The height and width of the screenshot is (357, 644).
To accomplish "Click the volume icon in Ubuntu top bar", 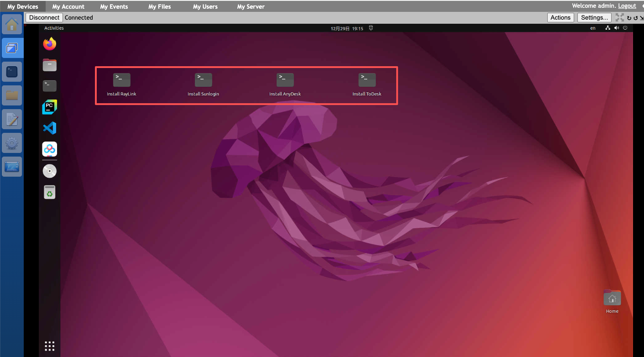I will [617, 28].
